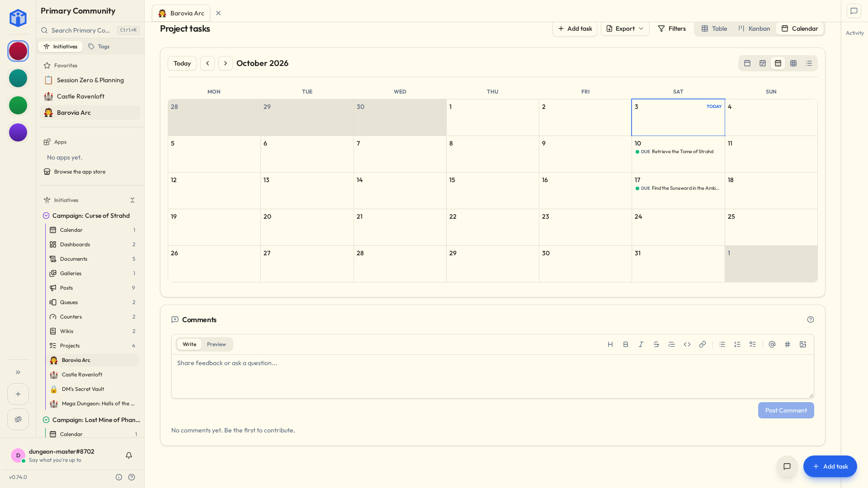Select the Calendar view tab
The height and width of the screenshot is (488, 868).
[x=800, y=28]
